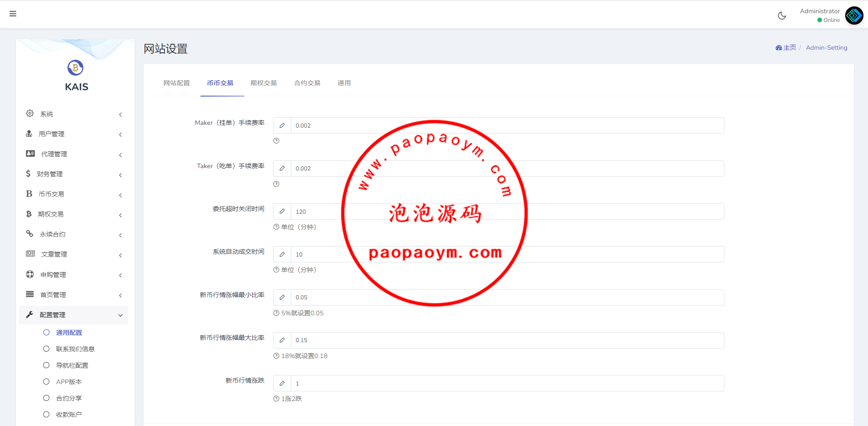The width and height of the screenshot is (868, 426).
Task: Click the 5%就设置0.05 hint text
Action: (302, 313)
